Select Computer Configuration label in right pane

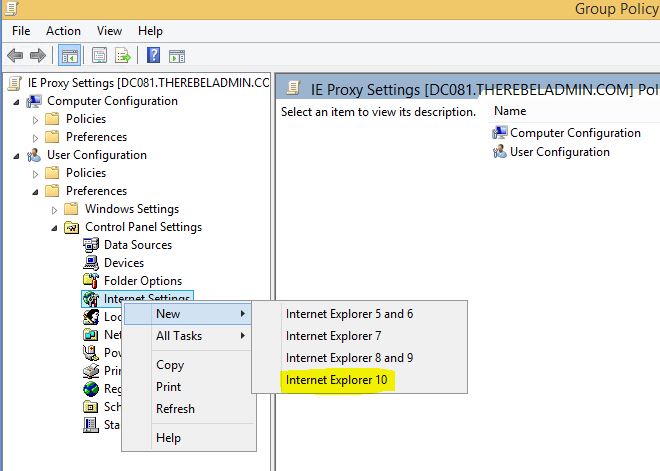coord(575,133)
